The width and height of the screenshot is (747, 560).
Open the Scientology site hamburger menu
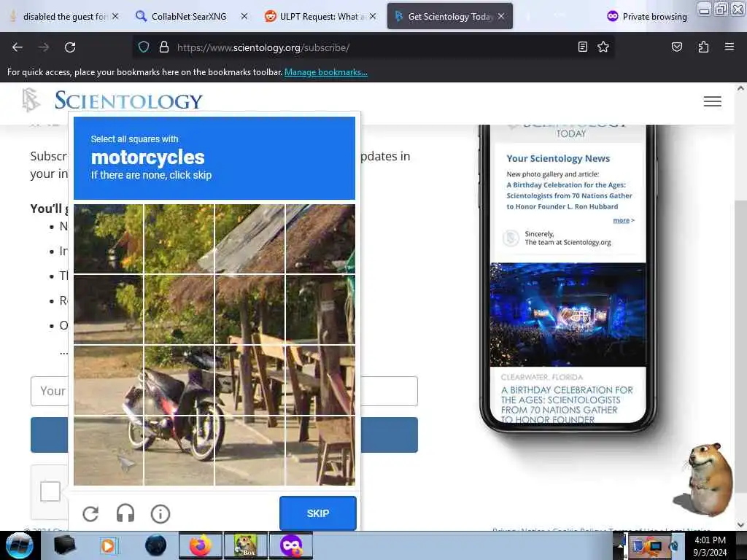712,101
